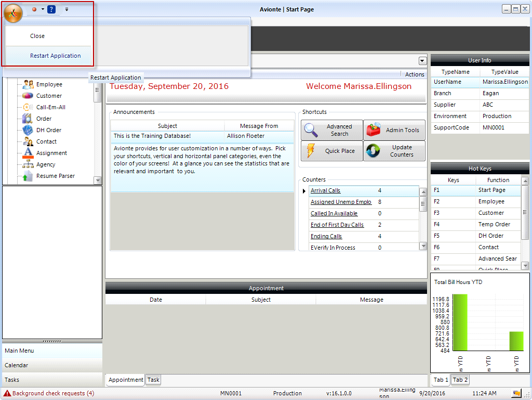Open the Arrival Calls counter link
This screenshot has width=532, height=400.
325,190
